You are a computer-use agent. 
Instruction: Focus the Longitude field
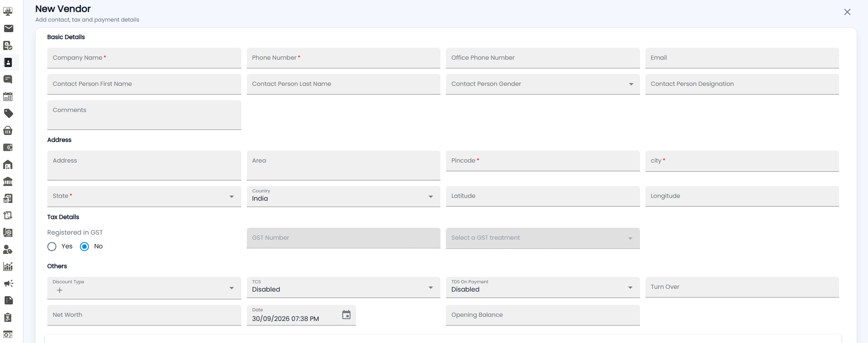[x=742, y=196]
